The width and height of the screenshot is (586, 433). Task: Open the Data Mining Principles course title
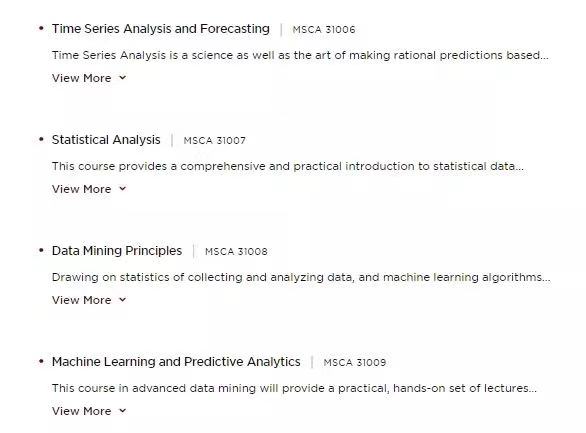[117, 251]
